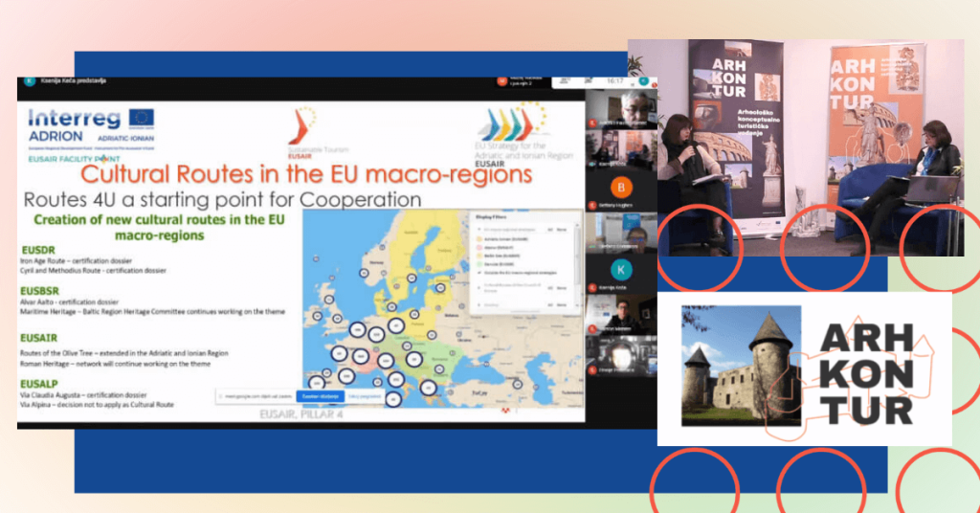Toggle the Baltic Sea filter checkbox
The width and height of the screenshot is (980, 513).
(479, 255)
